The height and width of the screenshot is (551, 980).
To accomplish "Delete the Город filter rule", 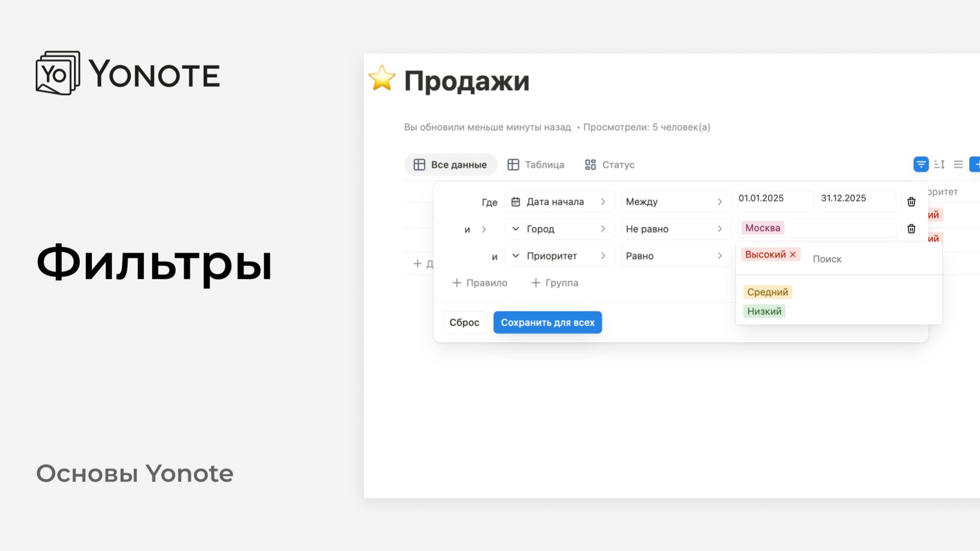I will point(911,229).
